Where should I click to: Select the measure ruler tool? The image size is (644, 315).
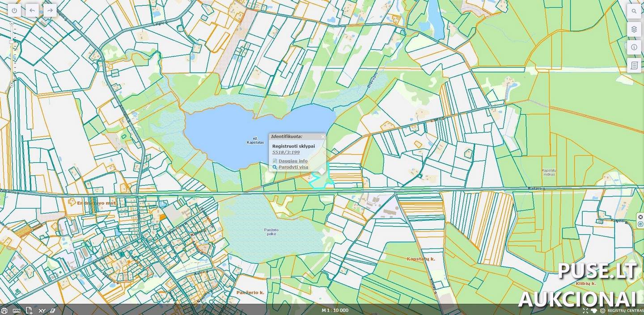(x=17, y=311)
